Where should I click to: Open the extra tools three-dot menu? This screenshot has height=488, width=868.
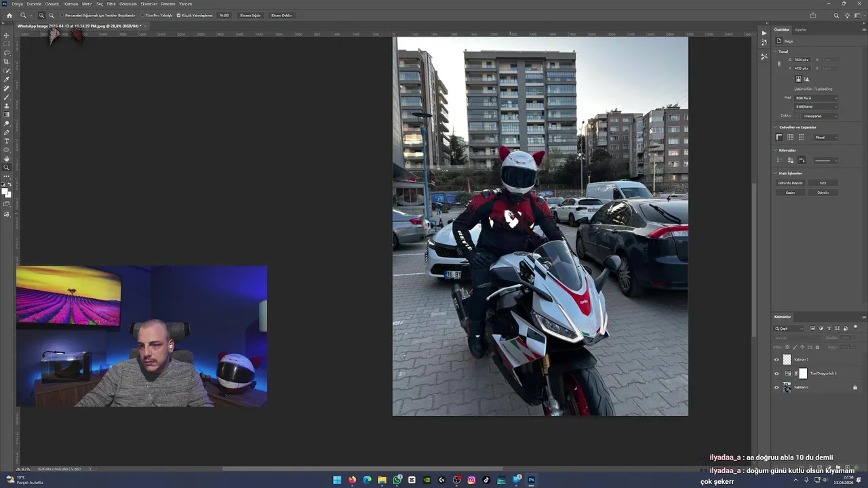pos(7,176)
